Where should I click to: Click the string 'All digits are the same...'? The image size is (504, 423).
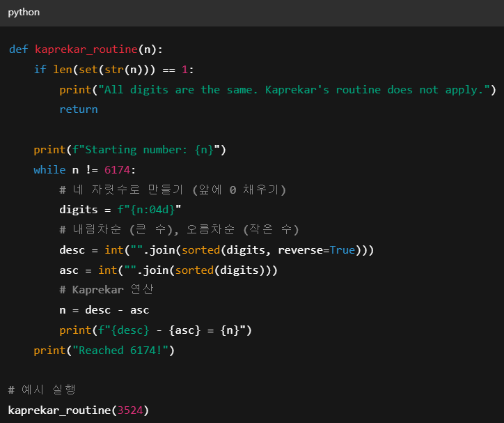click(294, 90)
